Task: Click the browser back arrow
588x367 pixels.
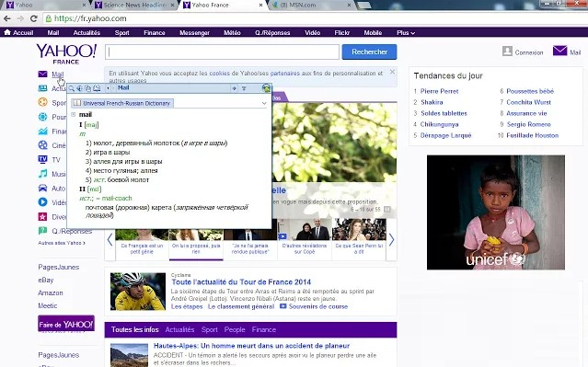Action: (x=7, y=18)
